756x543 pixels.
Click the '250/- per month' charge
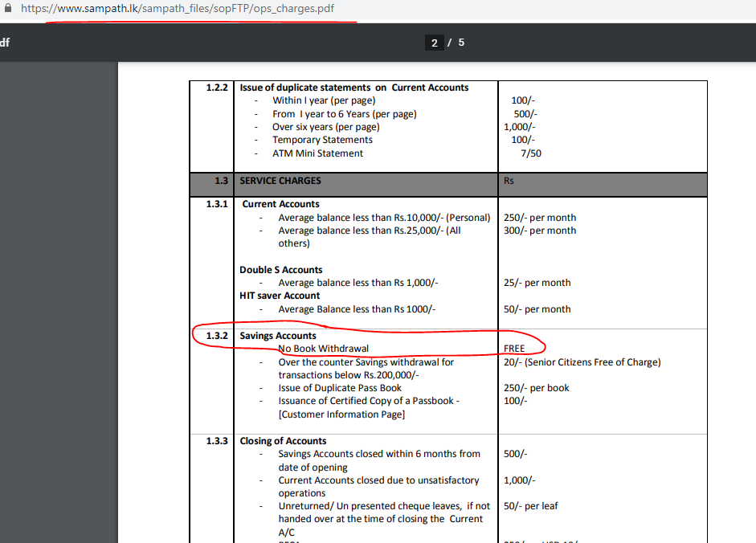click(540, 218)
